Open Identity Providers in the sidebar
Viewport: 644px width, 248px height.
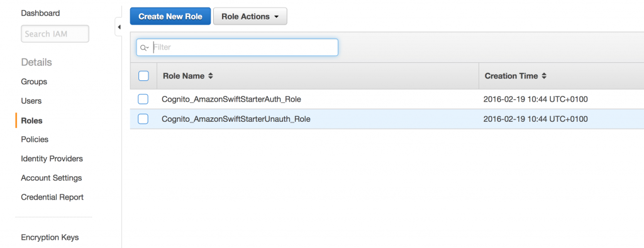click(52, 159)
